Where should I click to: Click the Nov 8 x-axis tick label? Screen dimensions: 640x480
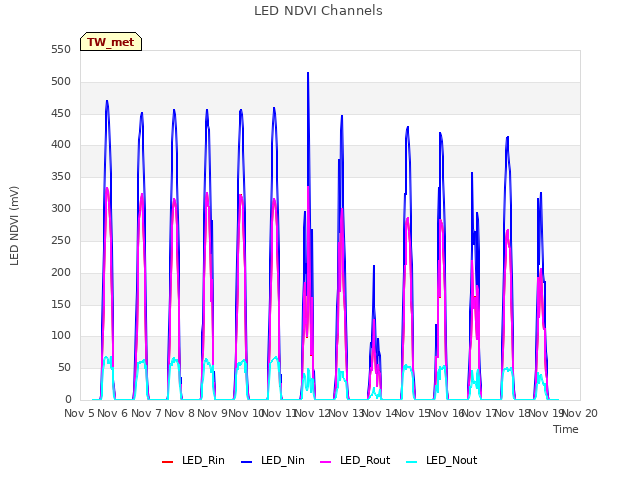point(179,413)
